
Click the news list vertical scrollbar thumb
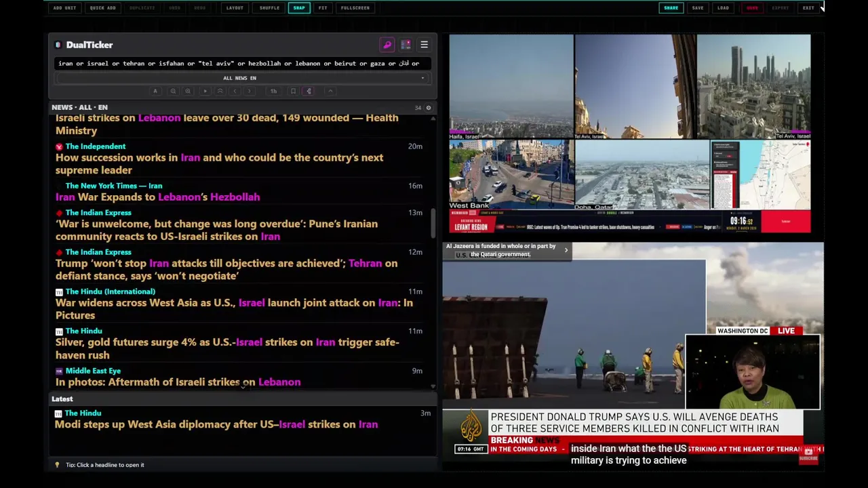[433, 223]
